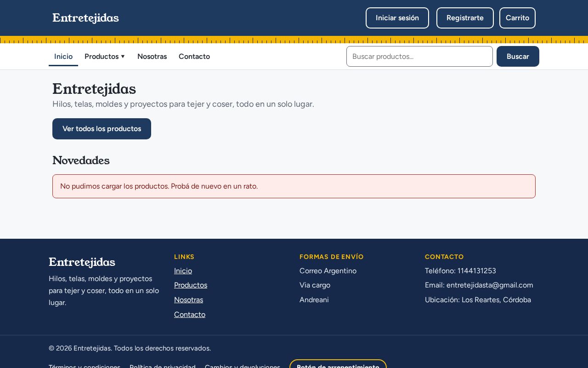Click the footer description starting 'Hilos, telas, moldes'
This screenshot has width=588, height=368.
click(x=104, y=291)
